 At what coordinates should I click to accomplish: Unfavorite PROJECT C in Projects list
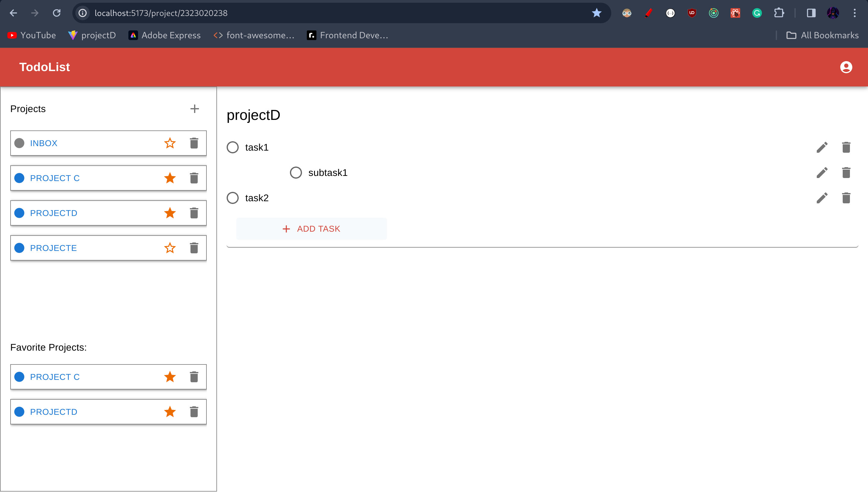point(170,178)
